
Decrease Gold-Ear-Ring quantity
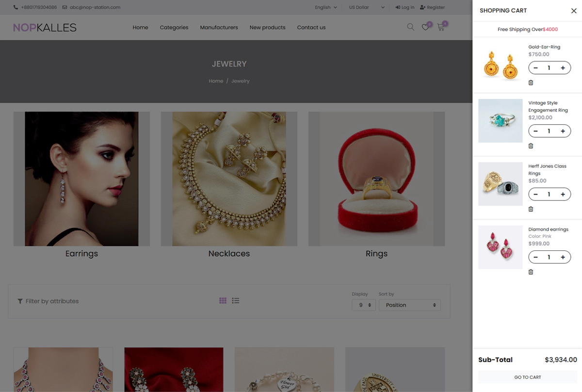tap(536, 68)
